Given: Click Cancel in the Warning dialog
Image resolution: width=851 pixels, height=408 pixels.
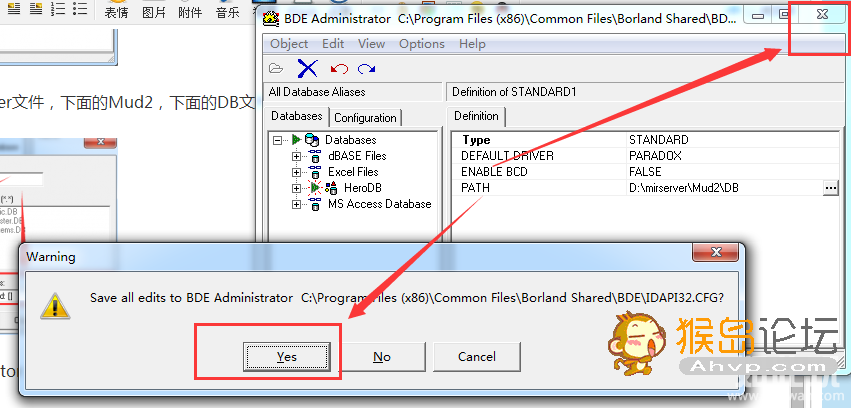Looking at the screenshot, I should [x=477, y=356].
